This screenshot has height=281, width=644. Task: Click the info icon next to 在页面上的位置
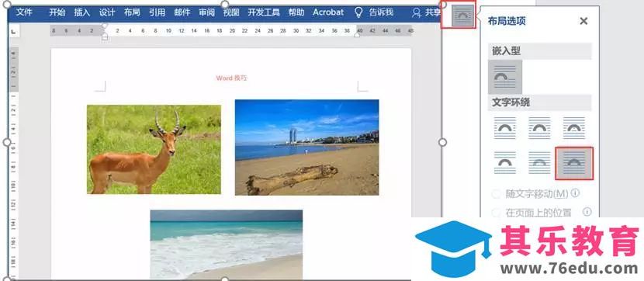click(587, 212)
